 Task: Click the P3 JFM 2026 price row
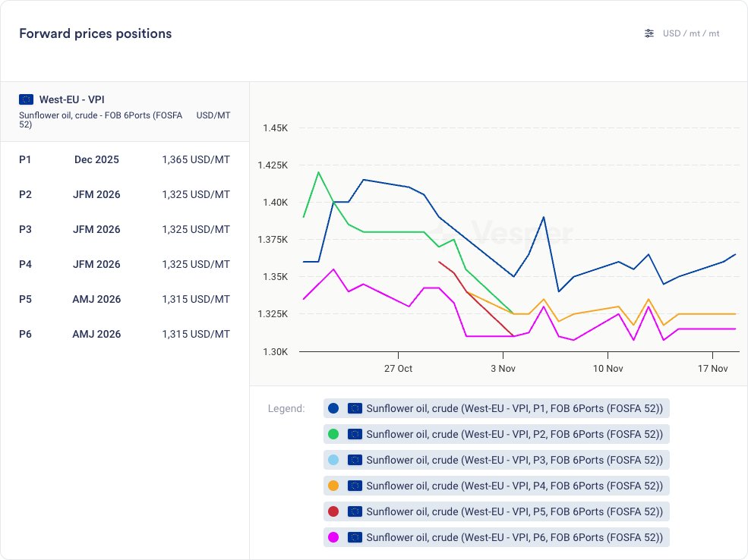[x=125, y=229]
